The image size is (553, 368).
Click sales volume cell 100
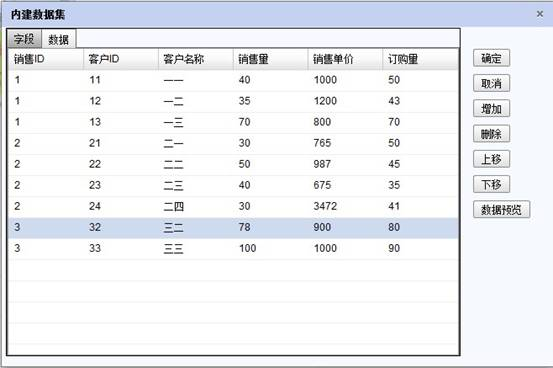point(271,248)
